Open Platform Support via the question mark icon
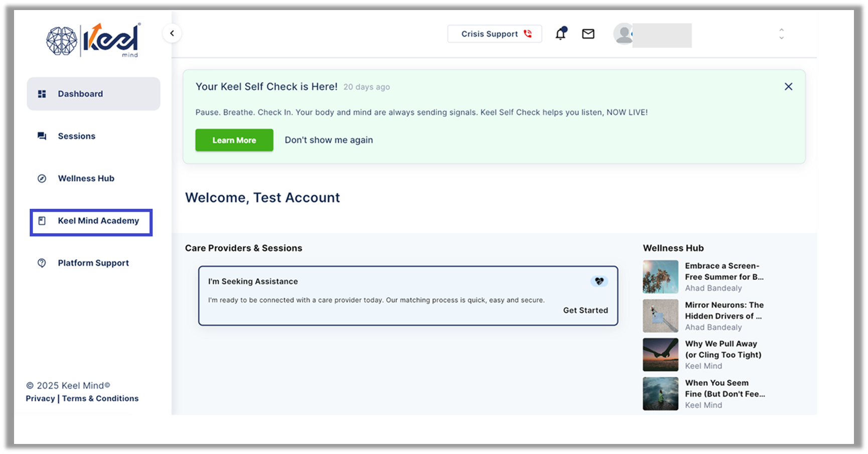The width and height of the screenshot is (868, 454). click(x=42, y=262)
